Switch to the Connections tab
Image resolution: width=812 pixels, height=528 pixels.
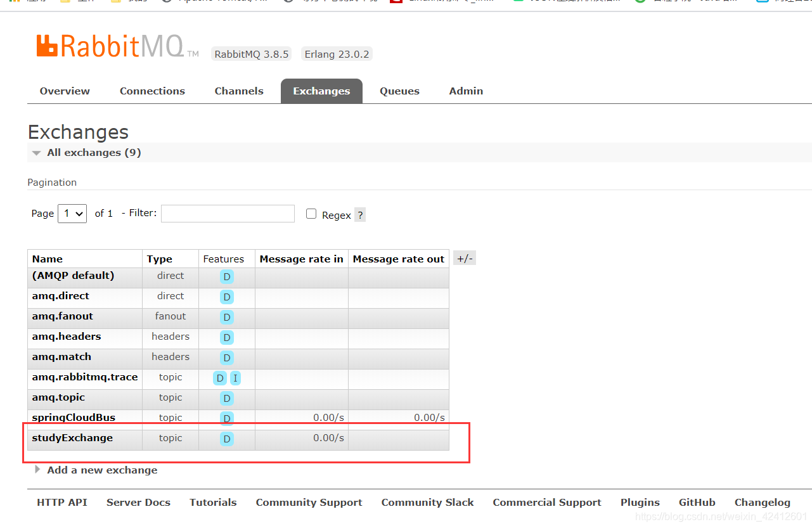(152, 91)
